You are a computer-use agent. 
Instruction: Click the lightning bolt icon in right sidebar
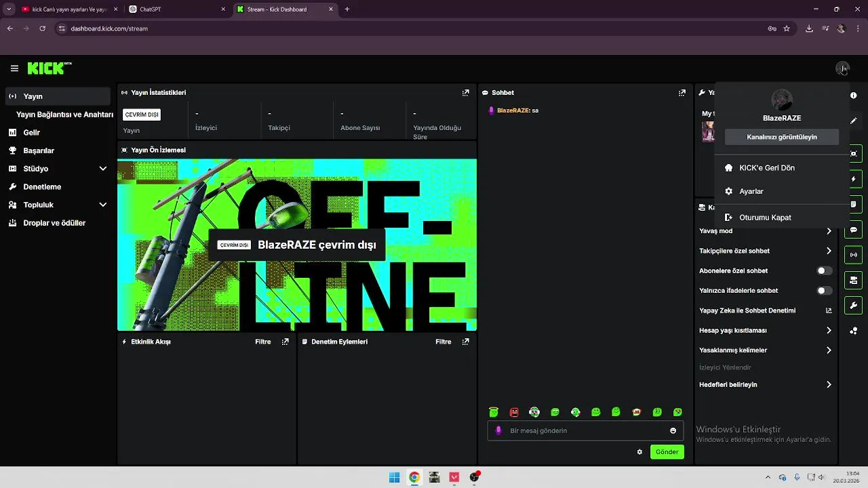(854, 179)
